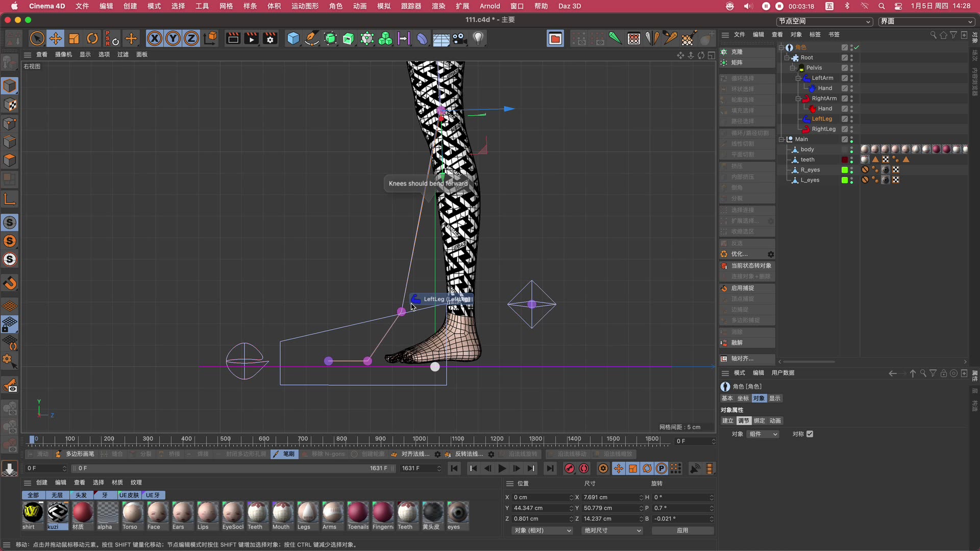Select the cube primitive icon
Screen dimensions: 980x551
point(293,38)
